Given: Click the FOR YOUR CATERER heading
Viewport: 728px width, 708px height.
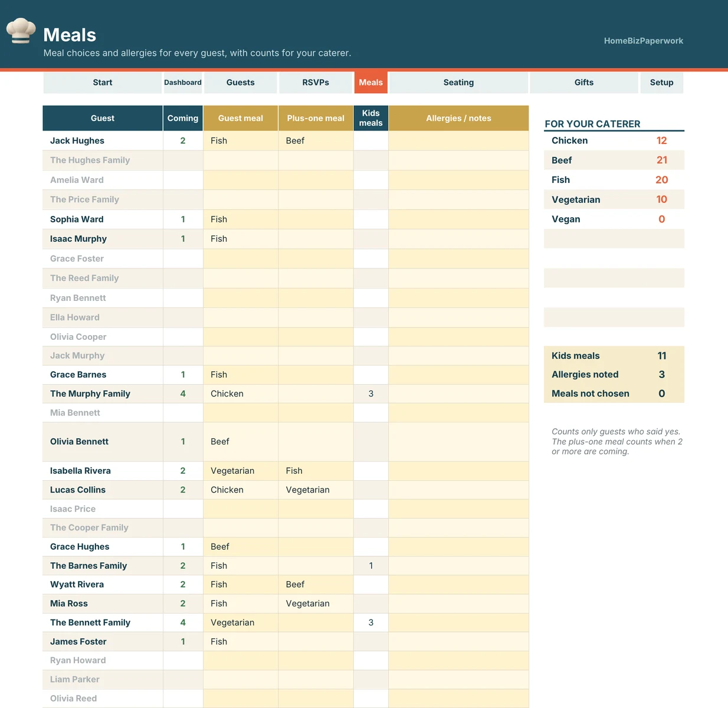Looking at the screenshot, I should pos(592,124).
